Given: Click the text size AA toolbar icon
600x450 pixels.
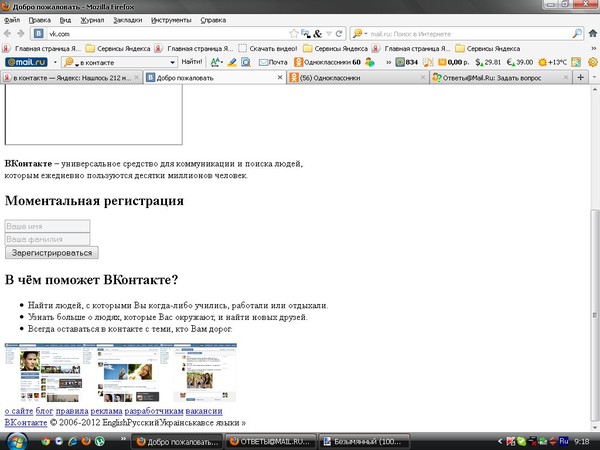Looking at the screenshot, I should click(x=216, y=62).
